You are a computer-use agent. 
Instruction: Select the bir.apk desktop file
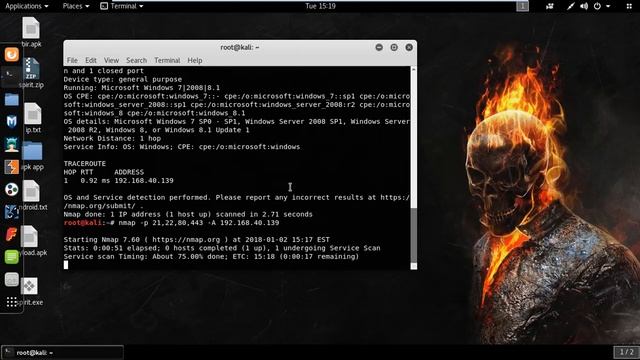pos(31,32)
